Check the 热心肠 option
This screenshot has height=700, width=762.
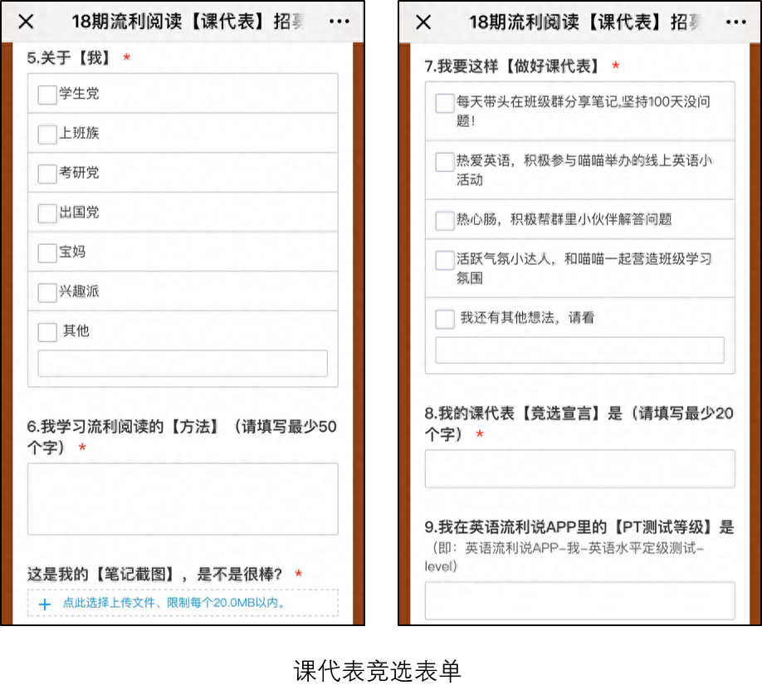click(x=445, y=220)
